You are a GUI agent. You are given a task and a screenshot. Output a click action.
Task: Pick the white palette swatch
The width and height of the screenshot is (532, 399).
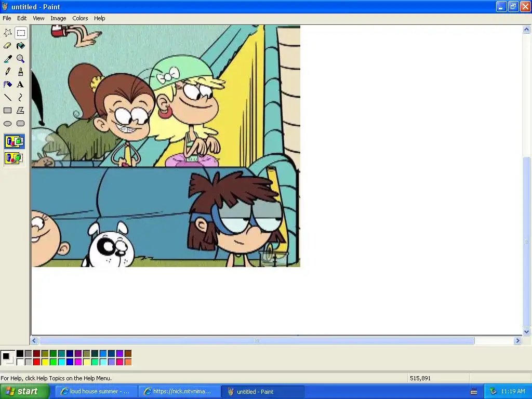[20, 362]
